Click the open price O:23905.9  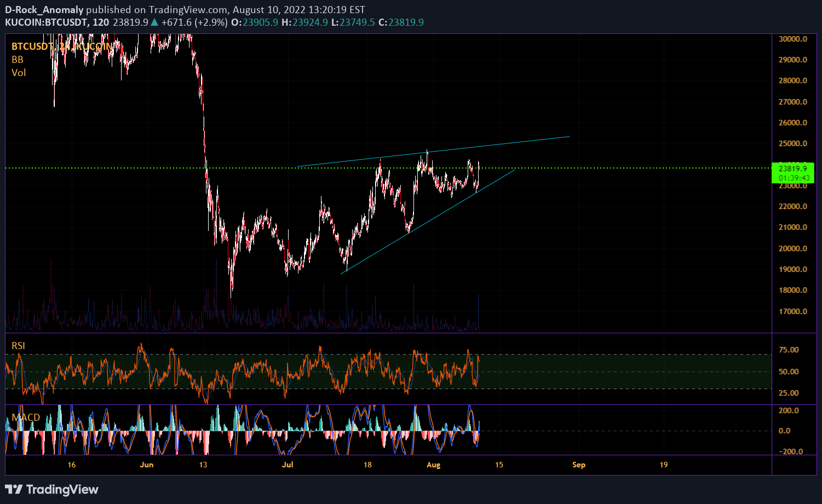(255, 22)
